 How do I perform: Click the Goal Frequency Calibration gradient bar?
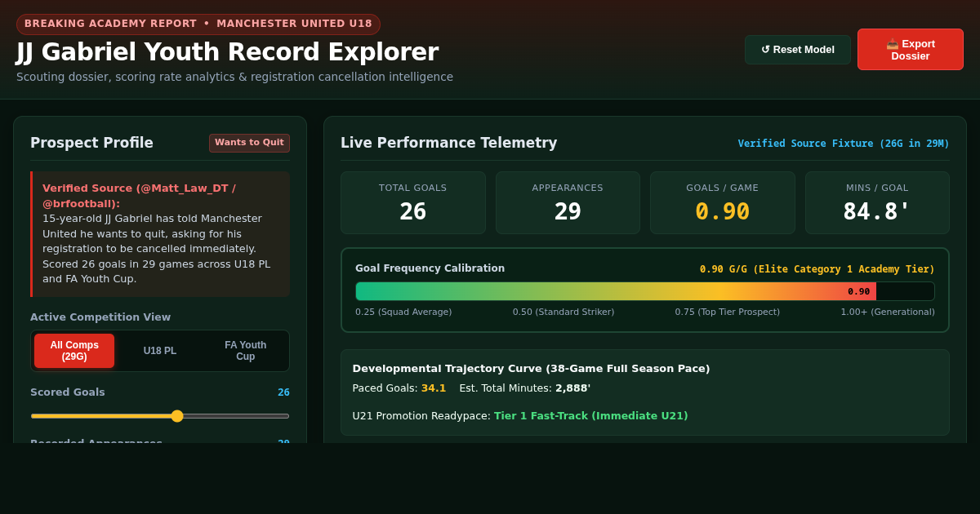(644, 291)
